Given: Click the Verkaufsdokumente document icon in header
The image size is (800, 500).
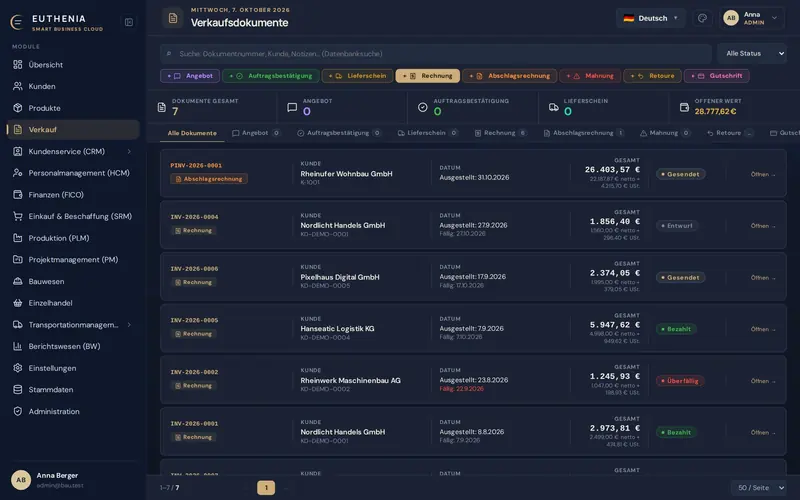Looking at the screenshot, I should pos(173,18).
